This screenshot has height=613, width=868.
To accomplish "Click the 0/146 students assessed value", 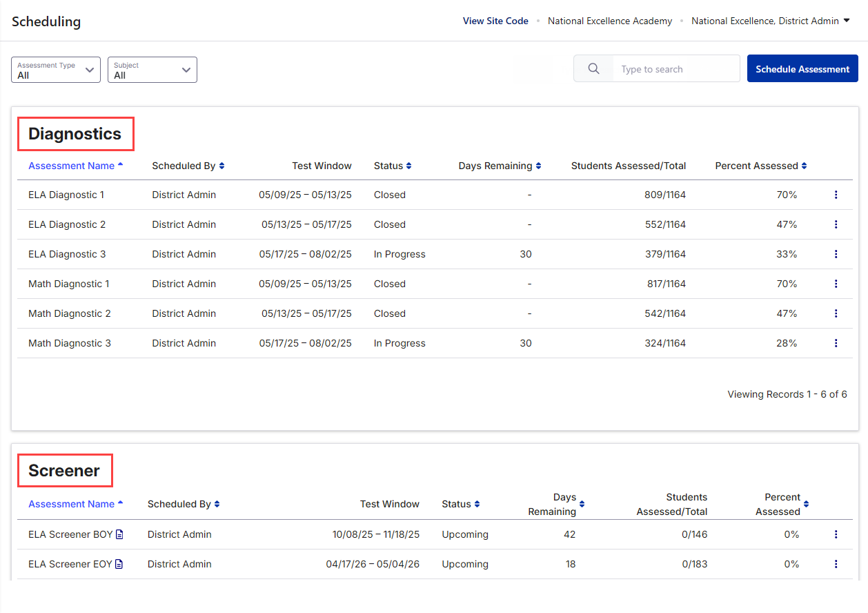I will (695, 534).
